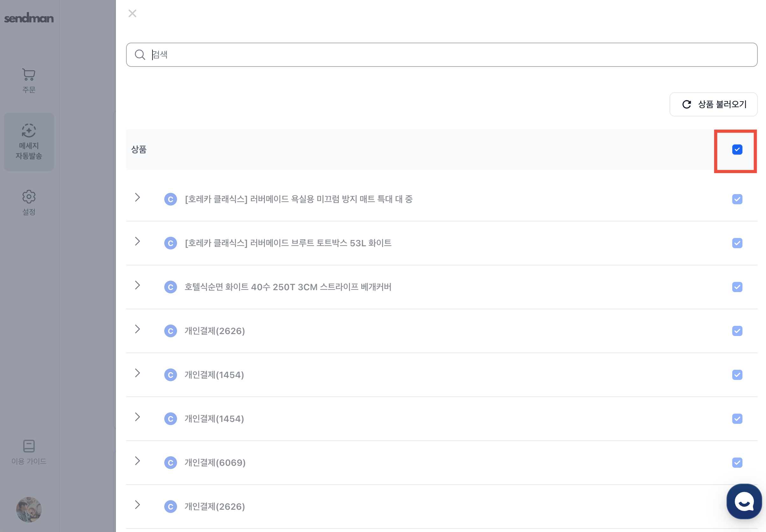Open the 이용 가이드 book icon
The height and width of the screenshot is (532, 766).
[29, 446]
